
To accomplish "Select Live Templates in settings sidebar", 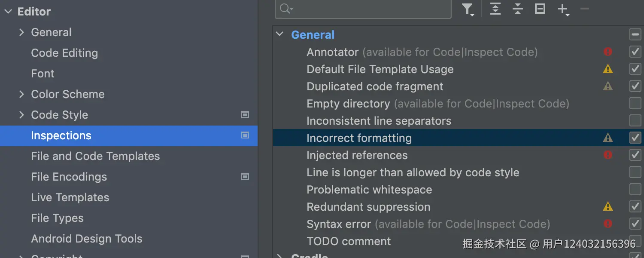I will (70, 197).
